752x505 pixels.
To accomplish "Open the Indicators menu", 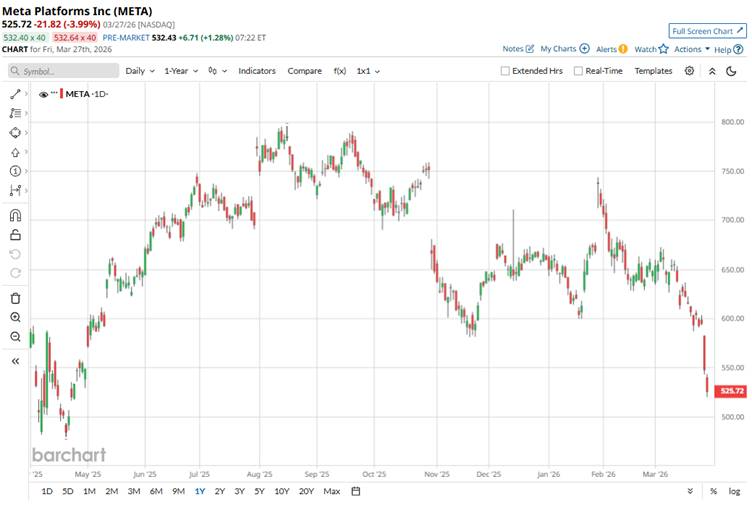I will click(257, 71).
